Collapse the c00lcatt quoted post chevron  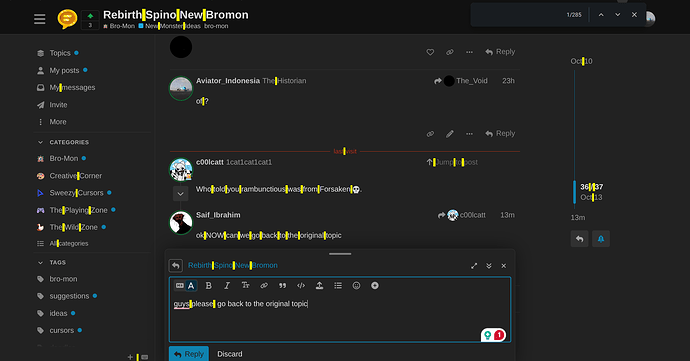[x=180, y=193]
